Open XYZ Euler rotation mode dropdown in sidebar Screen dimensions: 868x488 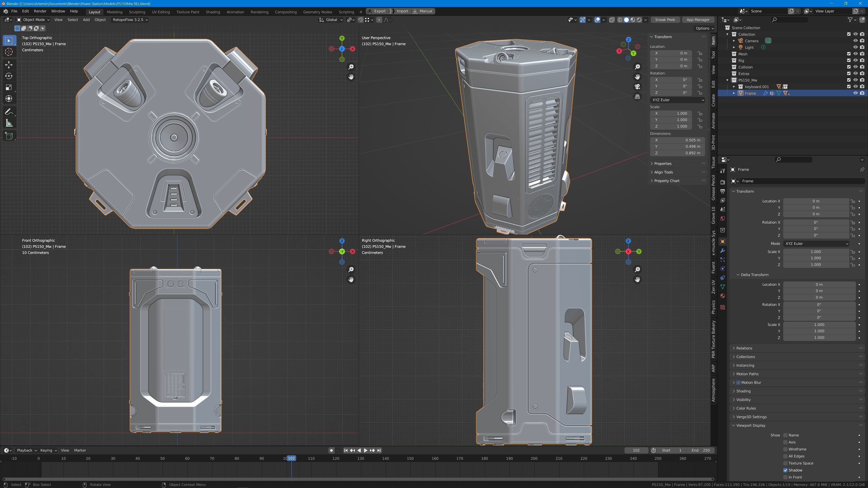(x=678, y=100)
